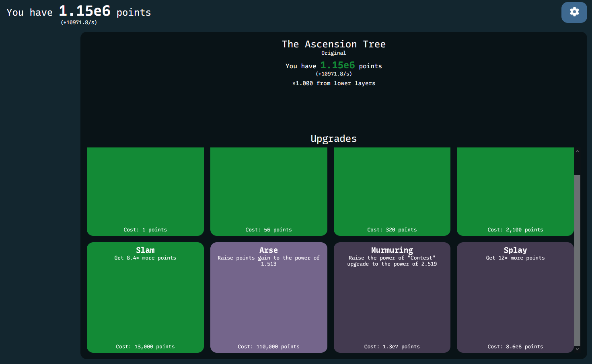
Task: Click the Original subtitle label
Action: coord(333,53)
